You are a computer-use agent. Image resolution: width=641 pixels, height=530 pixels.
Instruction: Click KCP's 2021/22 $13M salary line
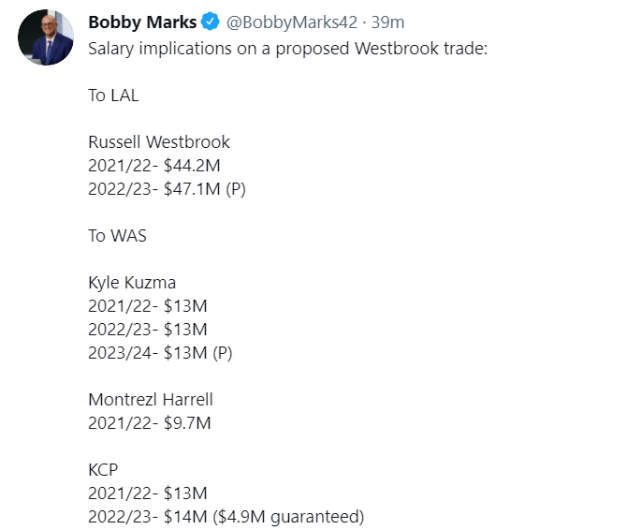(147, 493)
